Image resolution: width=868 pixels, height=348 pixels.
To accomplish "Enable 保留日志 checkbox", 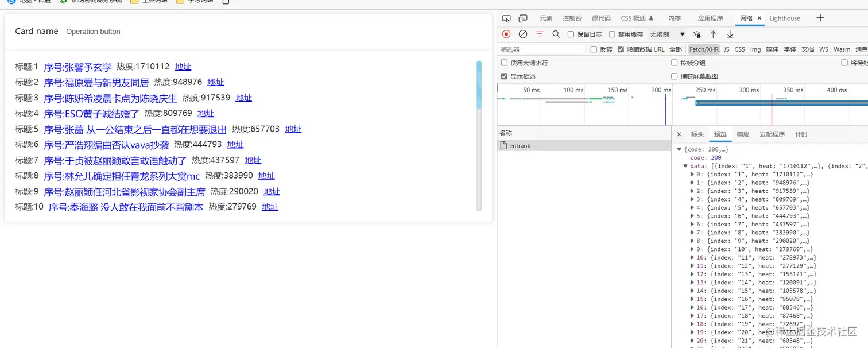I will (x=571, y=34).
